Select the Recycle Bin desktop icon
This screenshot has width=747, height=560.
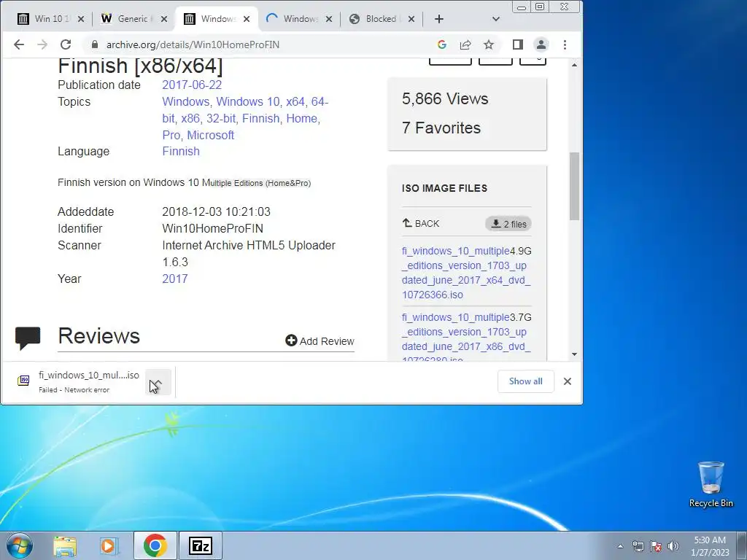[x=711, y=484]
